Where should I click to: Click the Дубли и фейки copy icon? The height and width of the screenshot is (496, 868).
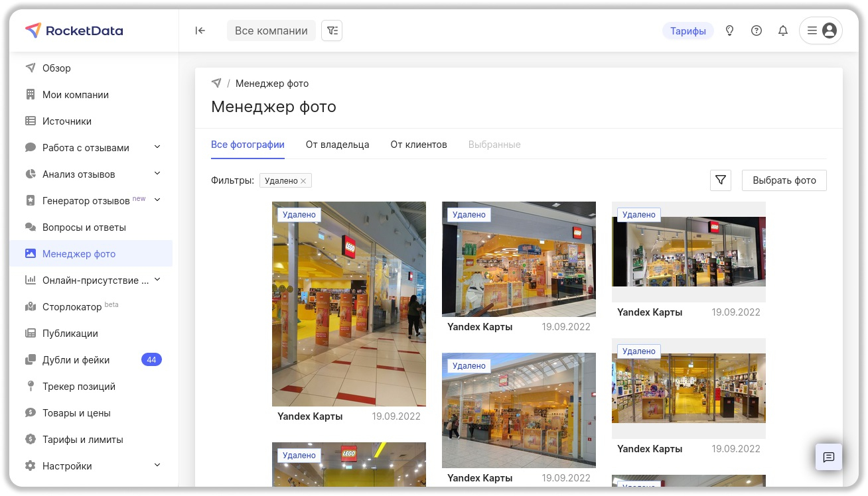[31, 359]
